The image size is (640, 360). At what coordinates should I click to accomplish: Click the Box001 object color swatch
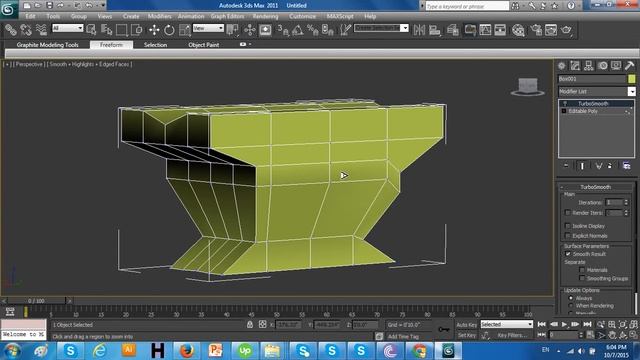[632, 79]
